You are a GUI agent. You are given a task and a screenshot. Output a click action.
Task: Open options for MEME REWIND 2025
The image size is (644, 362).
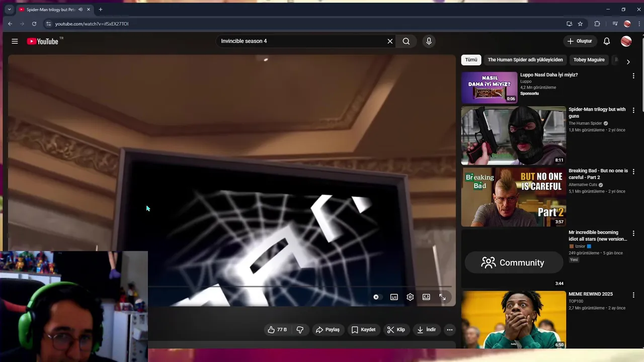coord(633,295)
